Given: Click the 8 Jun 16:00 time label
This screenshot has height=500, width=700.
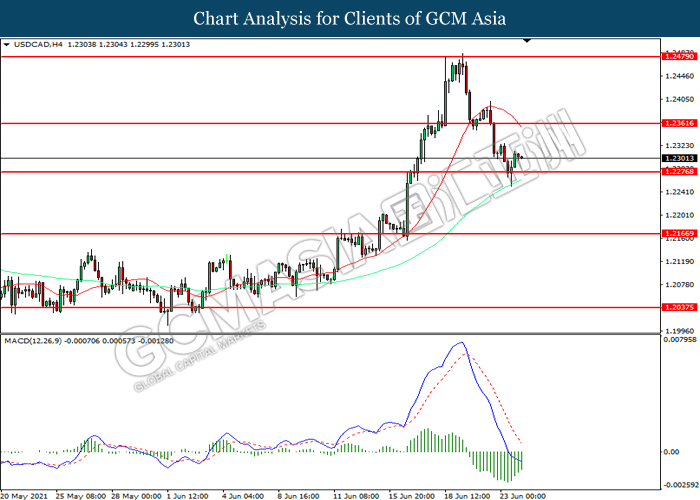Looking at the screenshot, I should click(298, 496).
